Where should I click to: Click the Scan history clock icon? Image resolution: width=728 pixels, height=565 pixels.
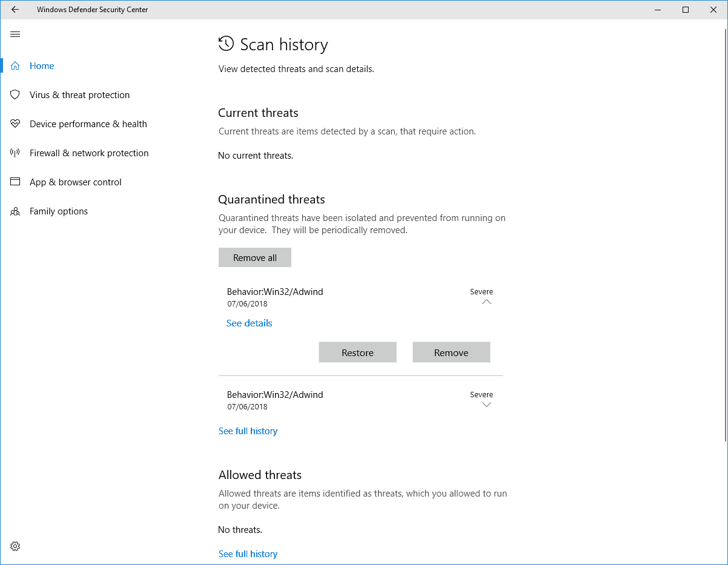pos(226,44)
